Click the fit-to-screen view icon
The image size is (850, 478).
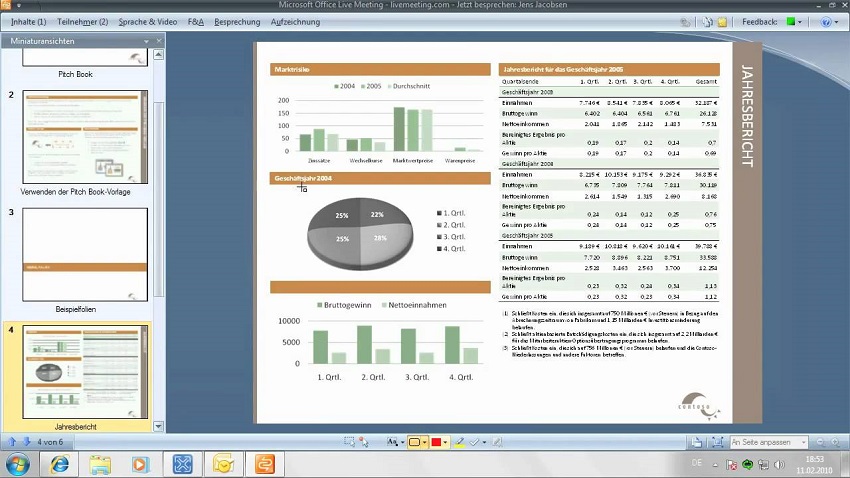(x=718, y=442)
